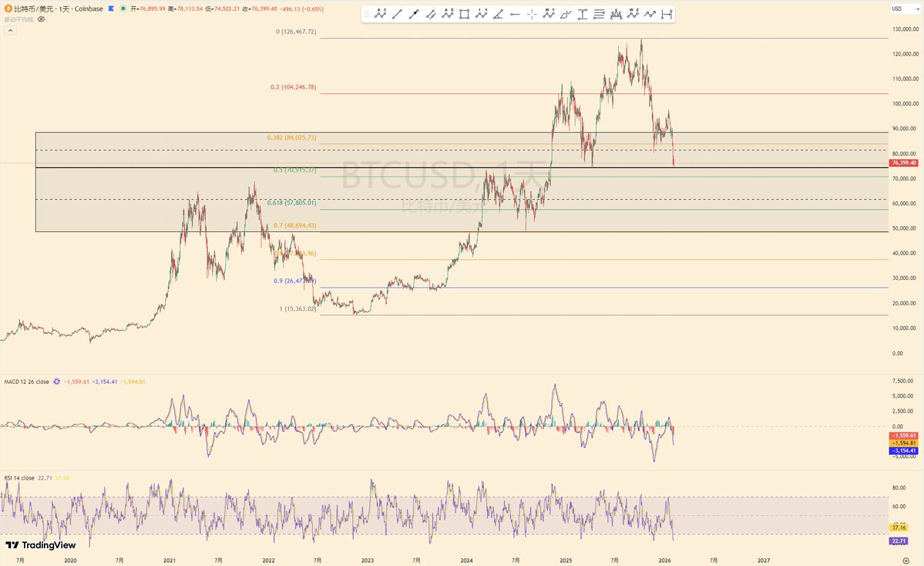
Task: Select the XABCD pattern drawing tool
Action: point(380,14)
